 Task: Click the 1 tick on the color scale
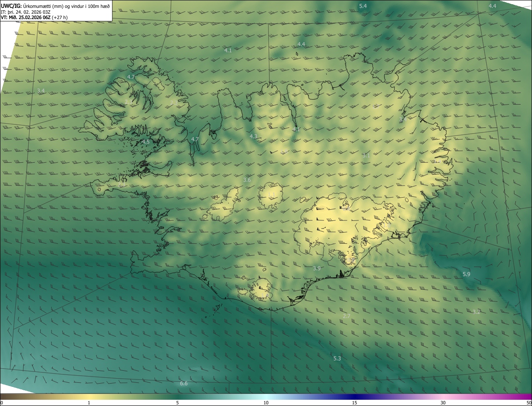click(89, 403)
